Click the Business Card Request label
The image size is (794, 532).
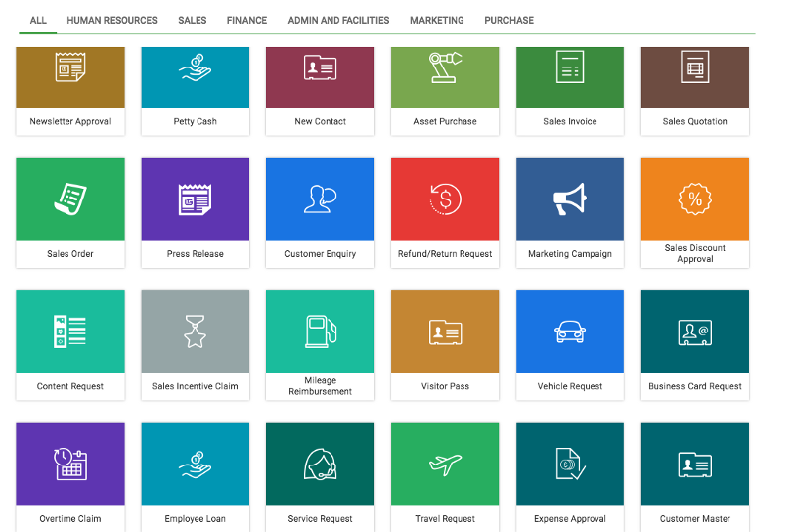(695, 386)
